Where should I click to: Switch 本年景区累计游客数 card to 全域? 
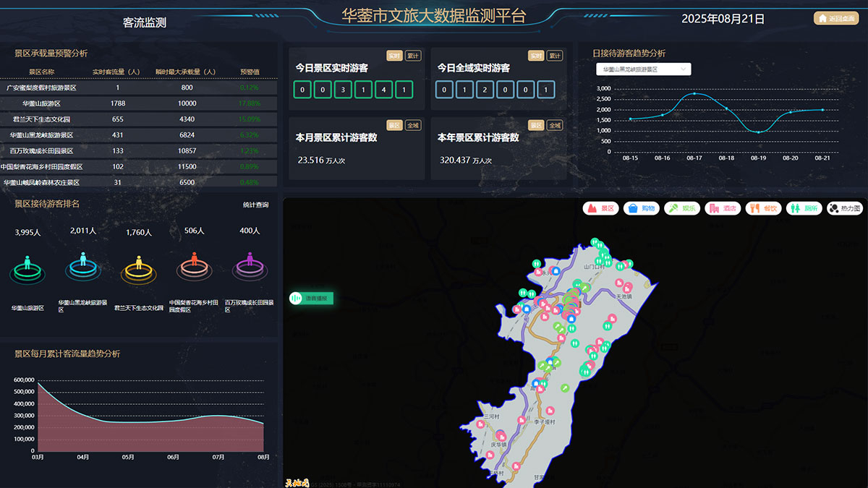tap(555, 125)
